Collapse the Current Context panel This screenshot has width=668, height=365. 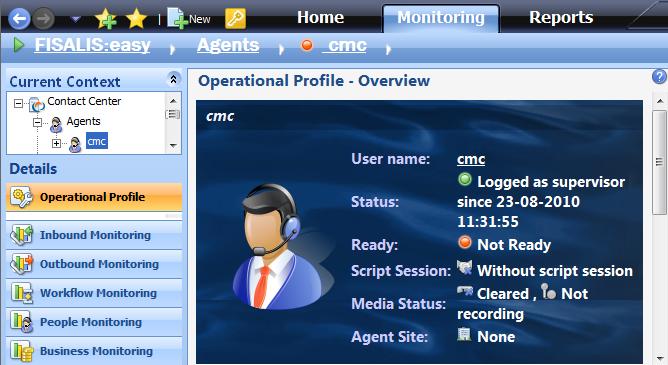click(x=173, y=79)
